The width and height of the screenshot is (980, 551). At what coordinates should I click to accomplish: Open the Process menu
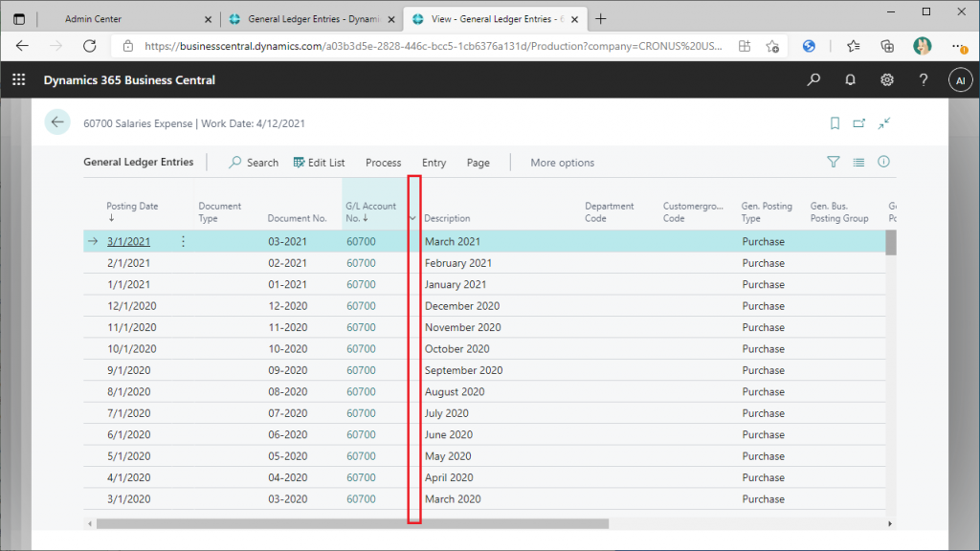(x=383, y=163)
